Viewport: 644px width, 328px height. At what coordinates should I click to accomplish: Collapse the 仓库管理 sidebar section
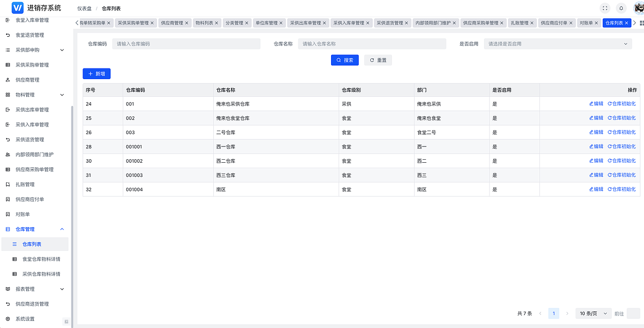click(30, 229)
